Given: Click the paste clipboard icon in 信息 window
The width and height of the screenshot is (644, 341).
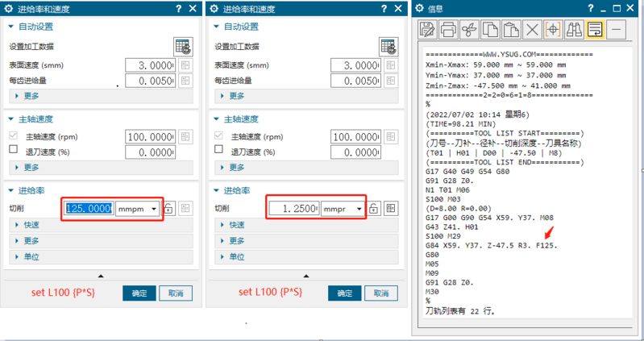Looking at the screenshot, I should pos(511,30).
